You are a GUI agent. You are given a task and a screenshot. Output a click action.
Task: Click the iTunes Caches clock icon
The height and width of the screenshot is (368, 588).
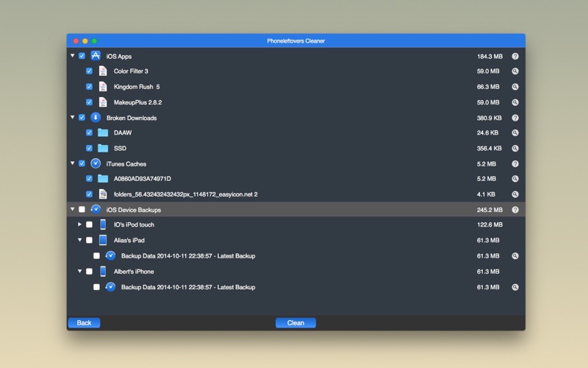[96, 163]
